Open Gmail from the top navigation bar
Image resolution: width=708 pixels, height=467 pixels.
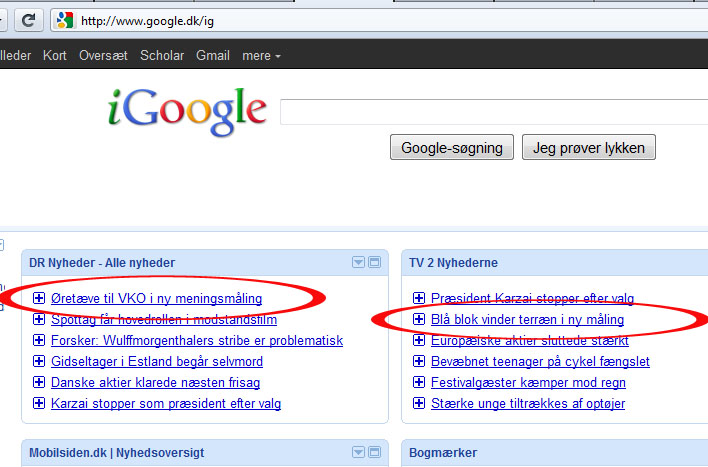pos(213,56)
